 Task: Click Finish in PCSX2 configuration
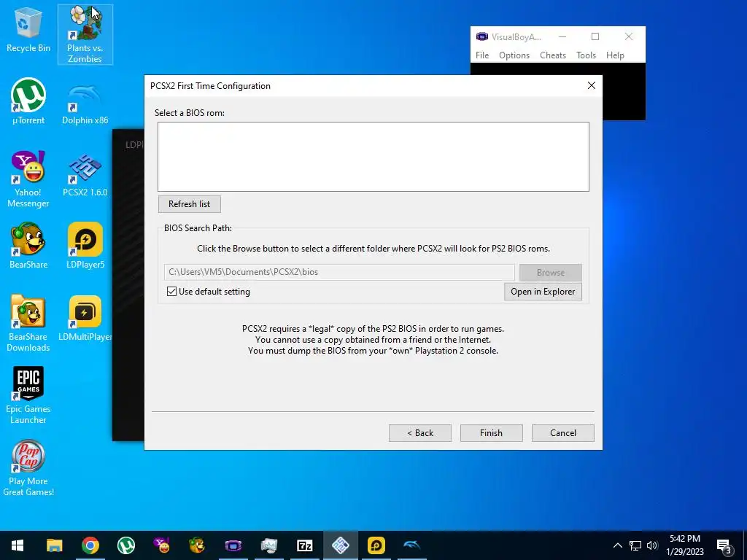click(491, 433)
